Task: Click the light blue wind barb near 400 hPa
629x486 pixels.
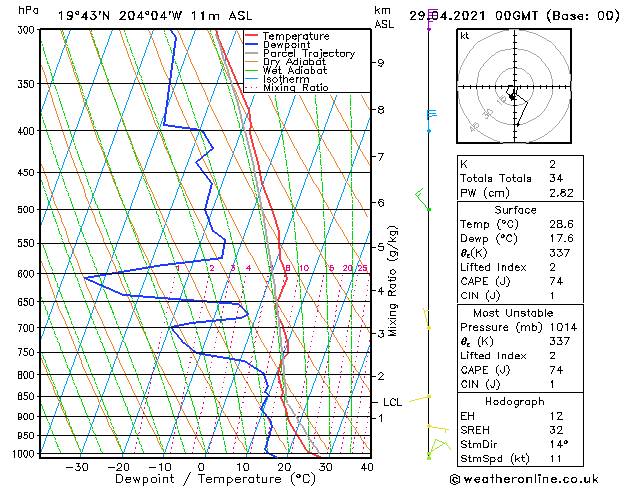Action: click(431, 120)
